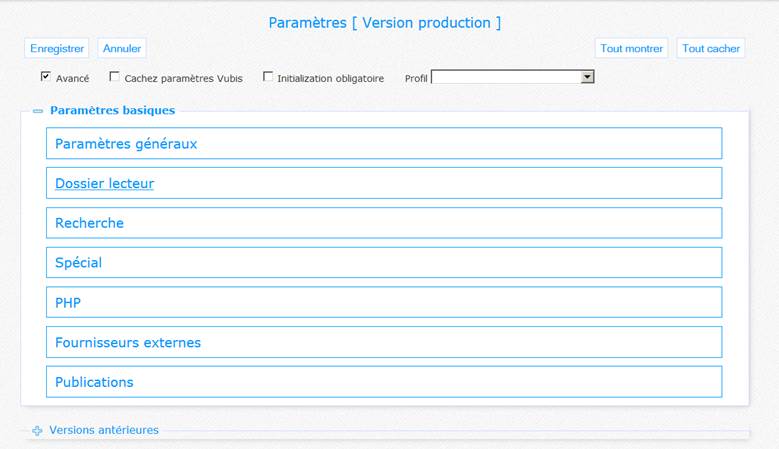Click the Paramètres basiques heading

[x=113, y=110]
